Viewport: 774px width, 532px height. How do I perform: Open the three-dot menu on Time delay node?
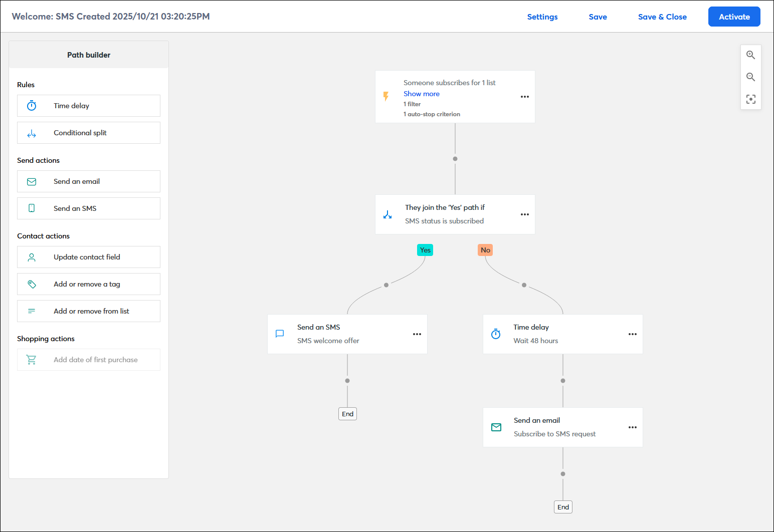pyautogui.click(x=633, y=334)
